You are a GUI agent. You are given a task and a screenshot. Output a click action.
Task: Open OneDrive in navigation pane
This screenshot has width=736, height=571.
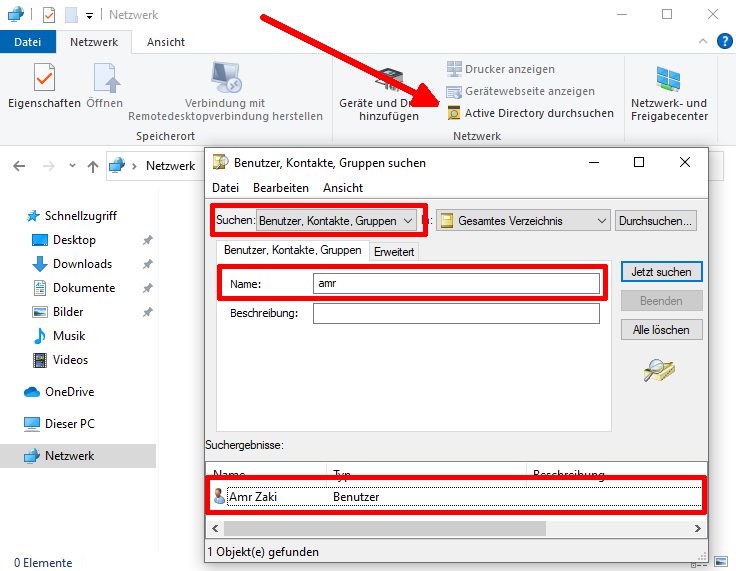tap(69, 392)
